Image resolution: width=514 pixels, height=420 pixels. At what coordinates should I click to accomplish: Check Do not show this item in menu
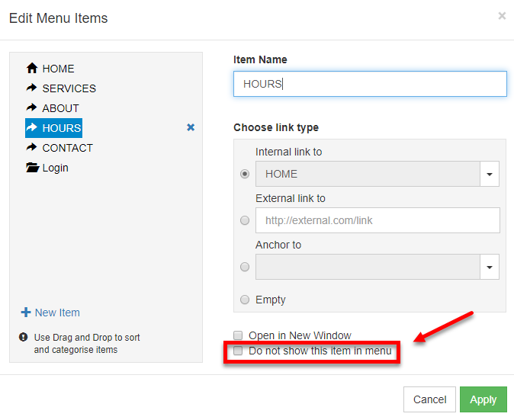click(238, 351)
